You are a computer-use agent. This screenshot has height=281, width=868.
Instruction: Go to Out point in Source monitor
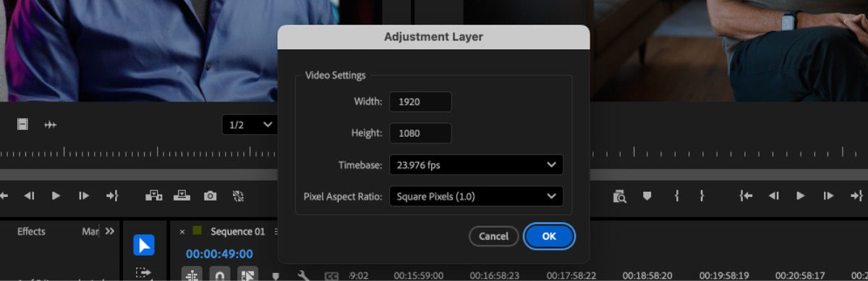(112, 196)
